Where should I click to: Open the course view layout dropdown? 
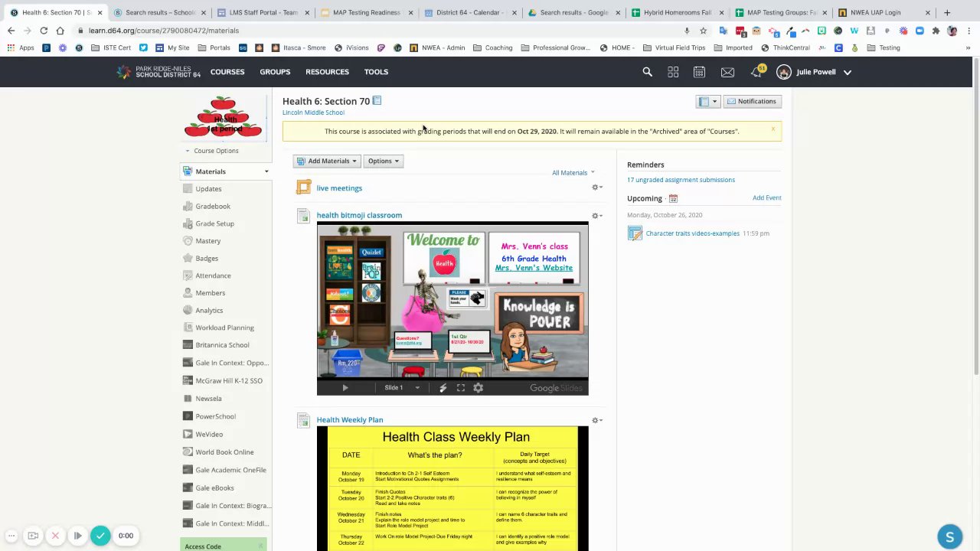[707, 101]
